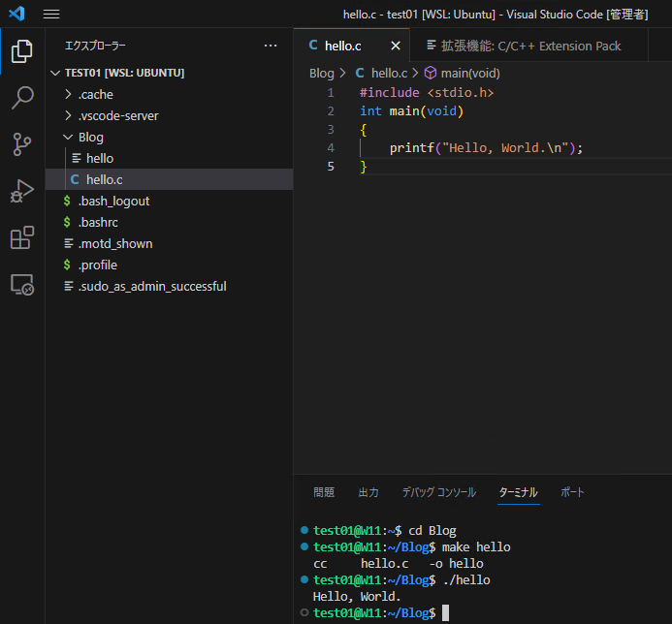Collapse the TEST01 [WSL: UBUNTU] root folder
672x624 pixels.
click(x=55, y=73)
